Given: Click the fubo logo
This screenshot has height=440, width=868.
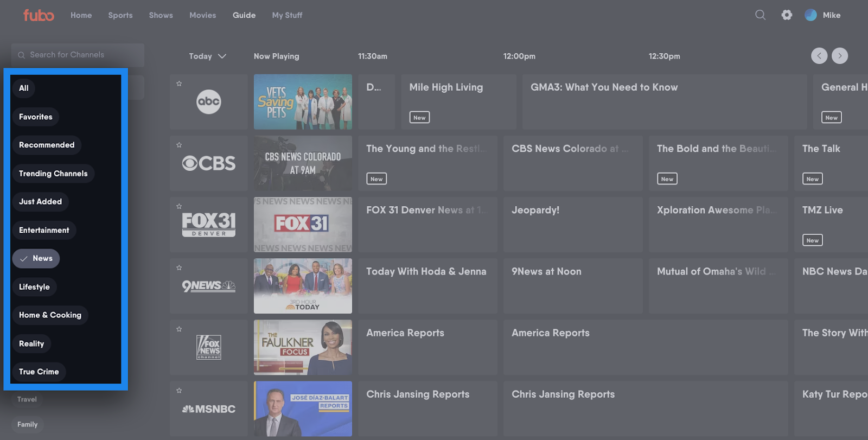Looking at the screenshot, I should click(x=39, y=15).
